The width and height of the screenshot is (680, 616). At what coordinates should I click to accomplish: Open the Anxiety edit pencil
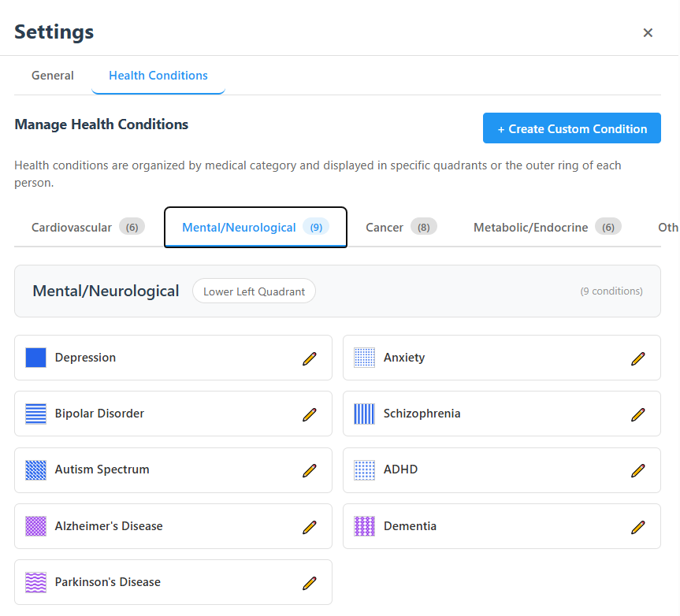click(637, 358)
